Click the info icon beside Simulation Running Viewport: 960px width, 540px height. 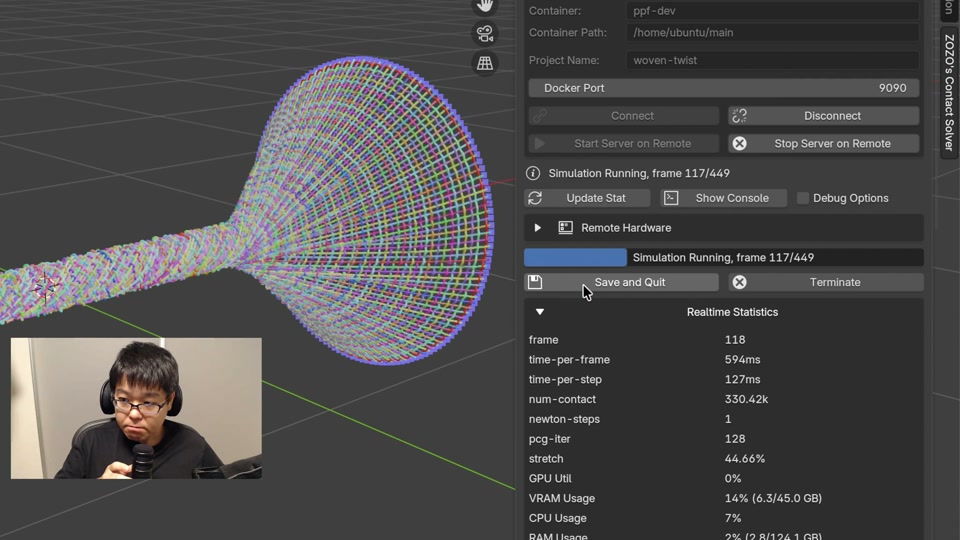click(x=533, y=173)
